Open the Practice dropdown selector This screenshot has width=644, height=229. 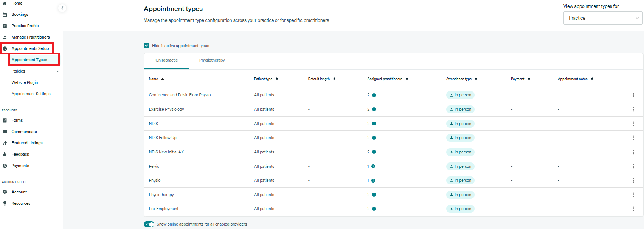pos(603,18)
